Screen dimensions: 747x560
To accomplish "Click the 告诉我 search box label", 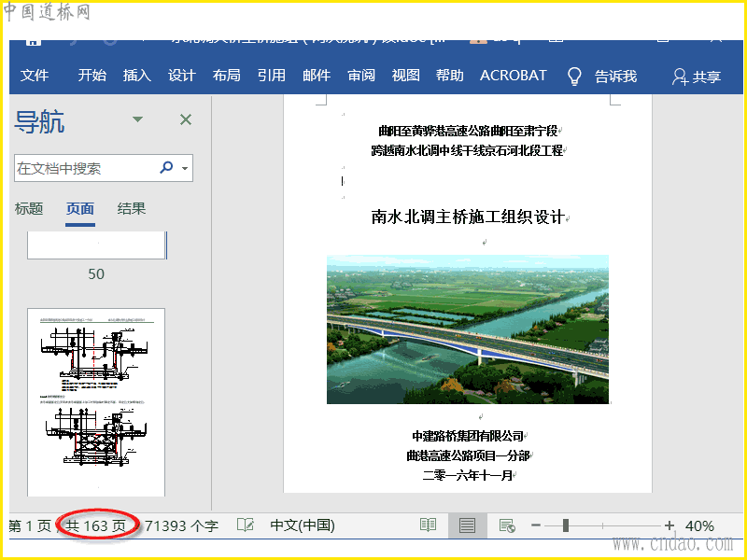I will pos(615,77).
